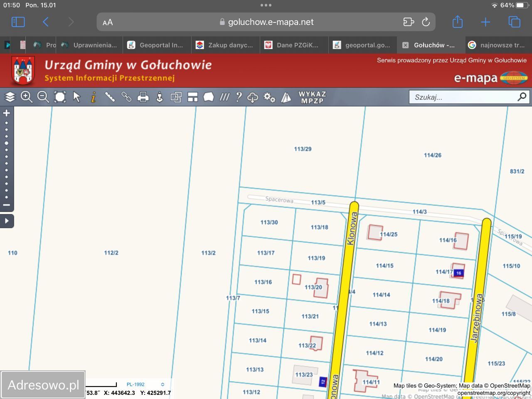Switch to the Zakup danyc... tab
532x399 pixels.
point(226,45)
